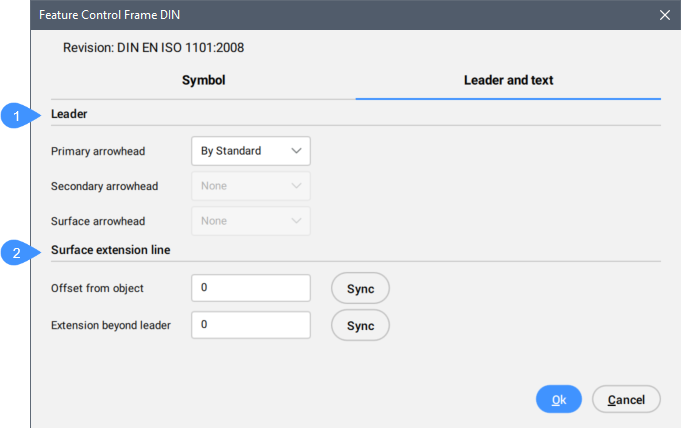The height and width of the screenshot is (428, 681).
Task: Click the blue callout marker numbered 1
Action: 16,115
